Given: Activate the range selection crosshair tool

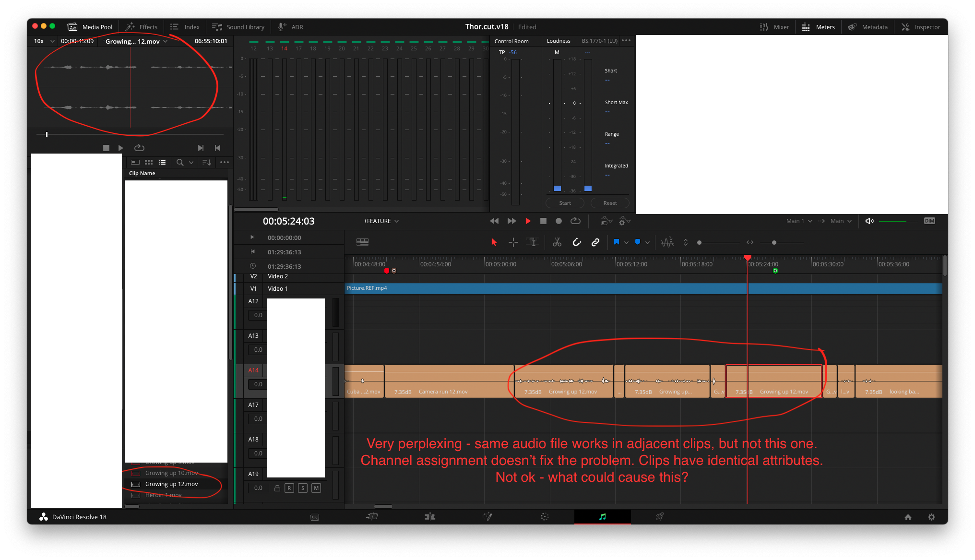Looking at the screenshot, I should [x=513, y=242].
